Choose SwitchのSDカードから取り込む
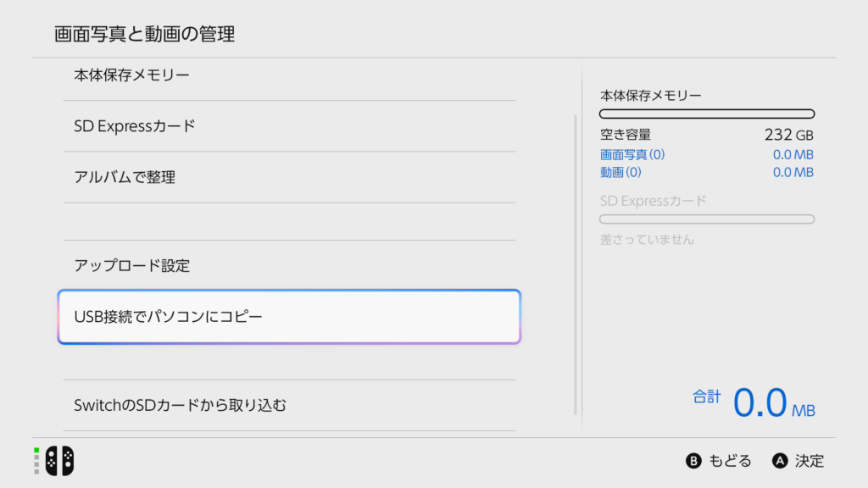The image size is (868, 488). [x=289, y=405]
